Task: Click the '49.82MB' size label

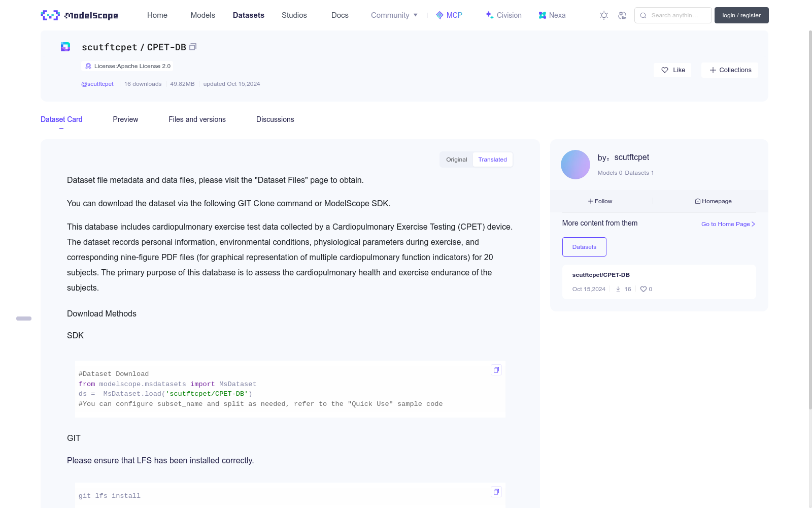Action: click(x=182, y=84)
